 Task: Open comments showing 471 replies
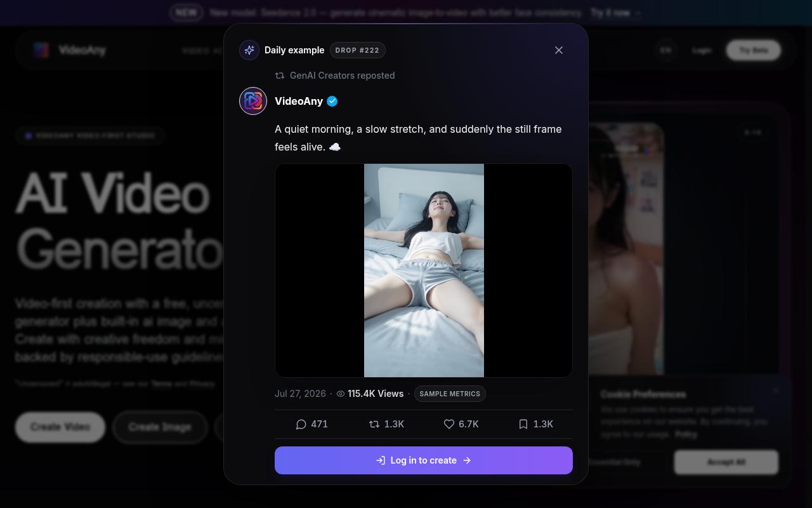point(311,424)
